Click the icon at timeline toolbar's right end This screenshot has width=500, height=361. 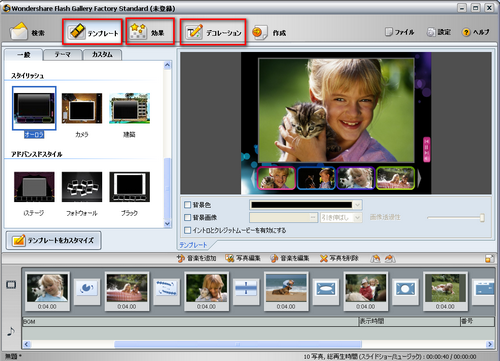click(x=489, y=258)
